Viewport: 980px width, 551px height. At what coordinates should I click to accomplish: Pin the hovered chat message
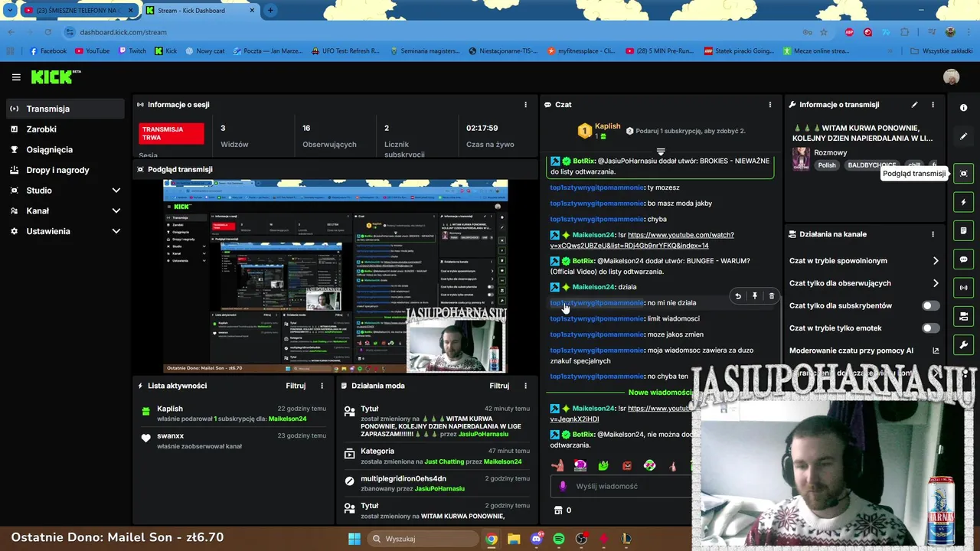coord(754,296)
